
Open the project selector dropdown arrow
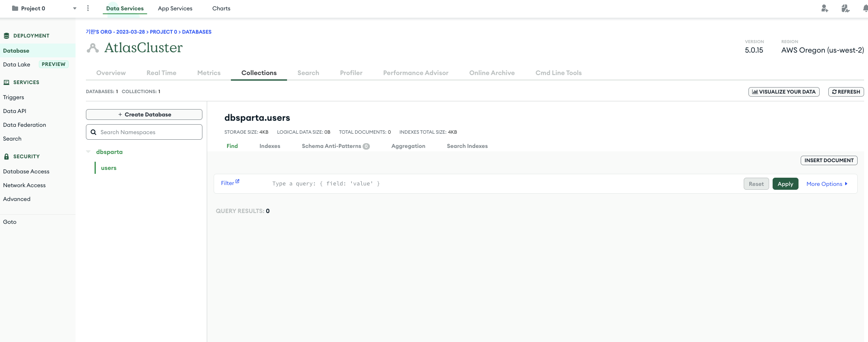[75, 9]
